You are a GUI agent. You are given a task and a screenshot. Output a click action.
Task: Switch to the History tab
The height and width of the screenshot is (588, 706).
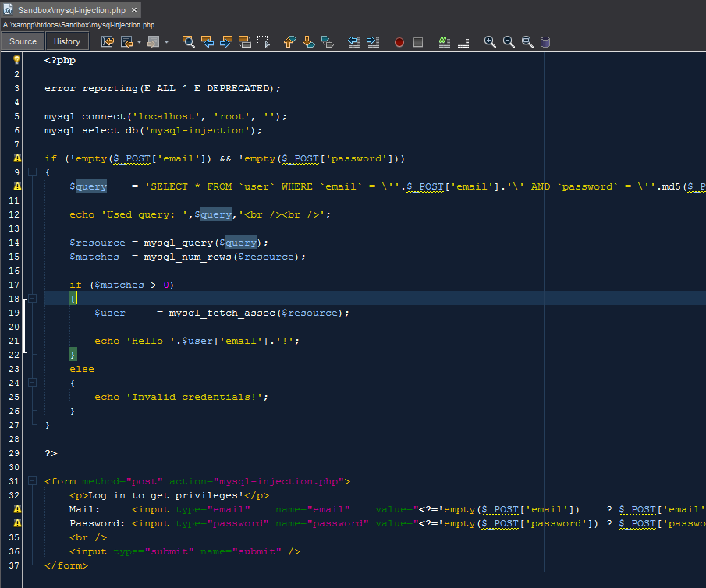[x=66, y=41]
